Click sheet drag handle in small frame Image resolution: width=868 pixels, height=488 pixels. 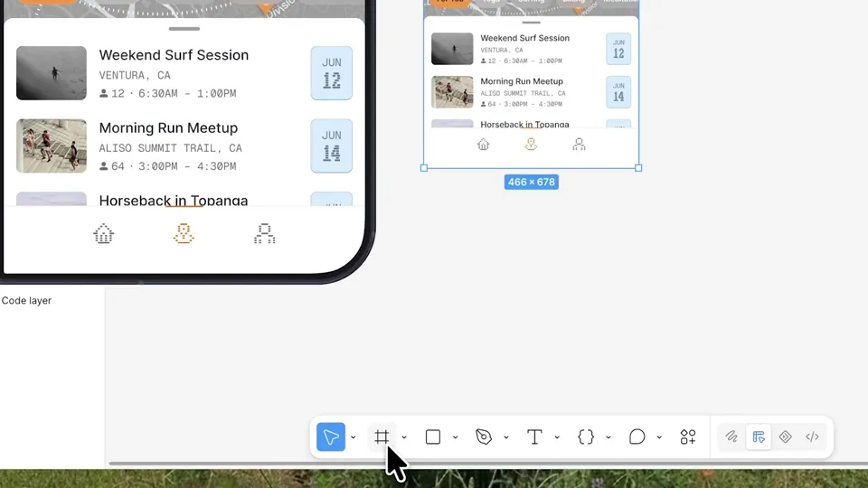[532, 23]
